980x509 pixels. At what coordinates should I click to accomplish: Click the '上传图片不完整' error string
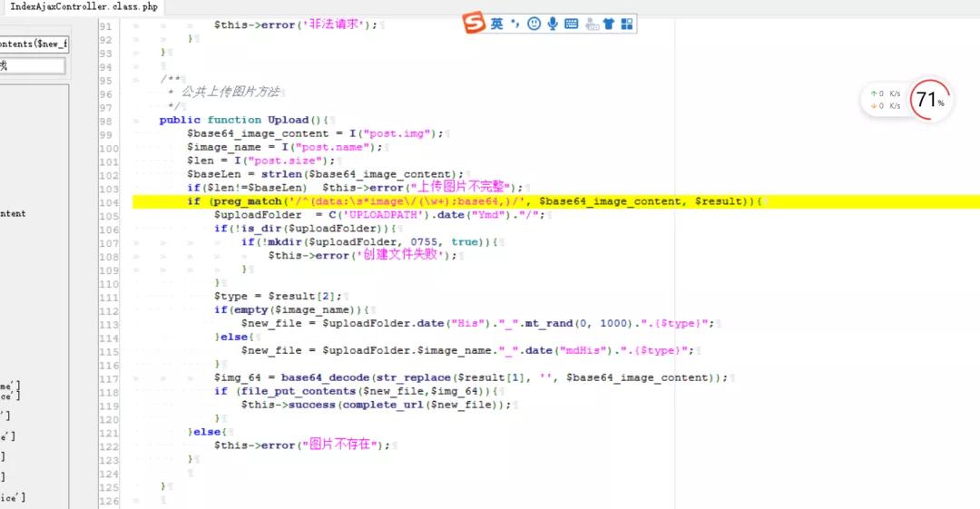[461, 187]
